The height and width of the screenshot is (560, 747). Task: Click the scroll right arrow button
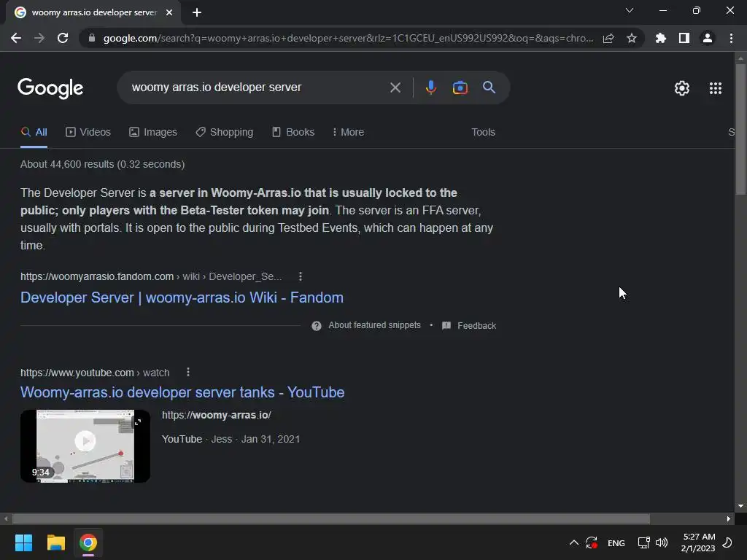point(729,519)
